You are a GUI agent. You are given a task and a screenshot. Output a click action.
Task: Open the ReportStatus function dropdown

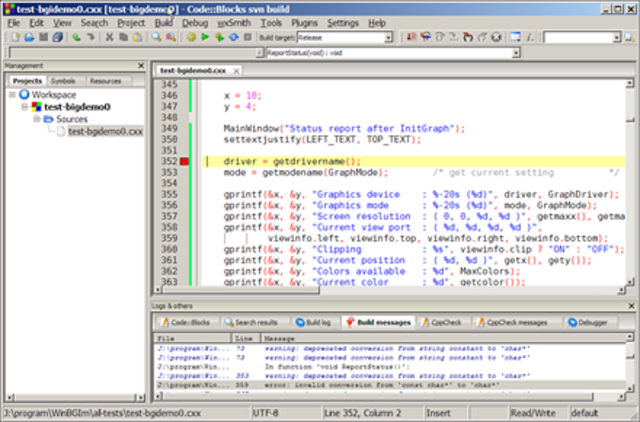coord(516,53)
